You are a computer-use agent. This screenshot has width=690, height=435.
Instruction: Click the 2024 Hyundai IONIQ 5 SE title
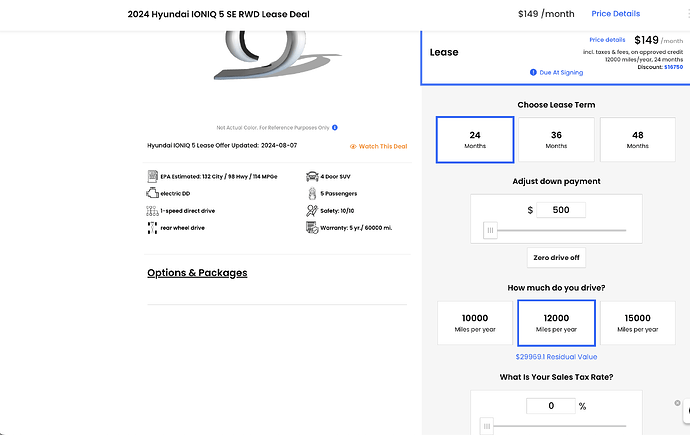coord(219,14)
